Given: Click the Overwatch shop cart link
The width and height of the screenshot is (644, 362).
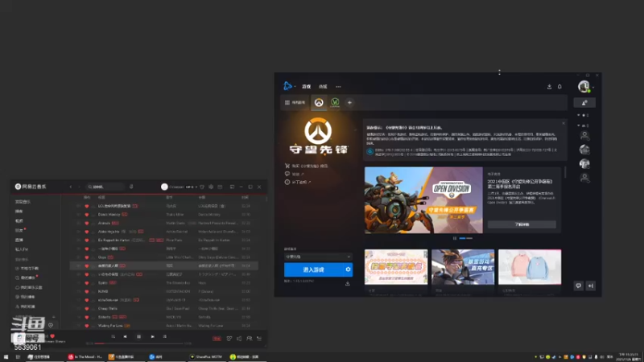Looking at the screenshot, I should coord(307,166).
